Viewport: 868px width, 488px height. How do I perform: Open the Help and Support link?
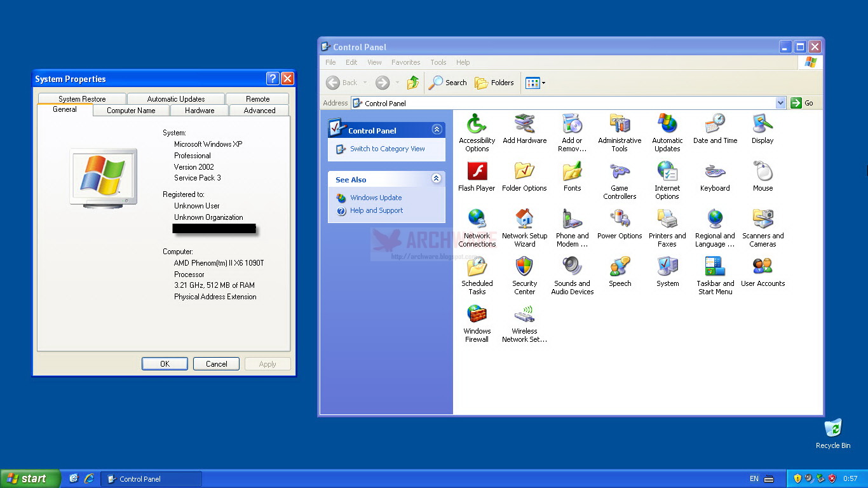(x=377, y=210)
